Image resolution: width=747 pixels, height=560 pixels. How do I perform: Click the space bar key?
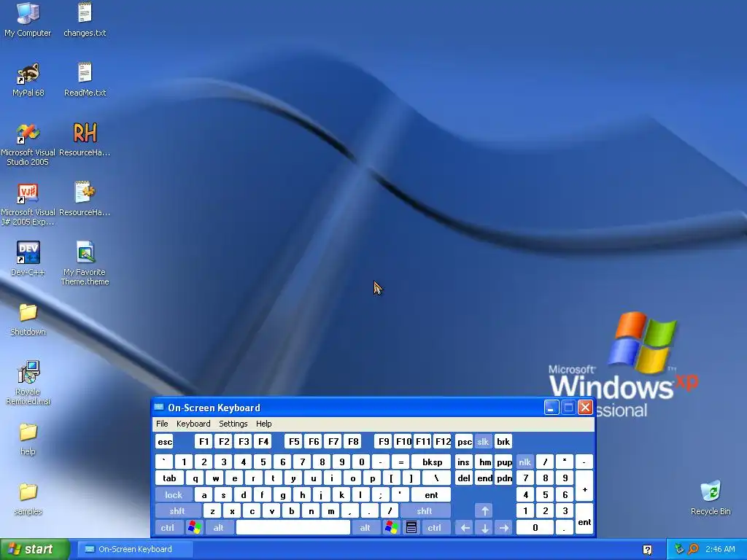pos(293,528)
